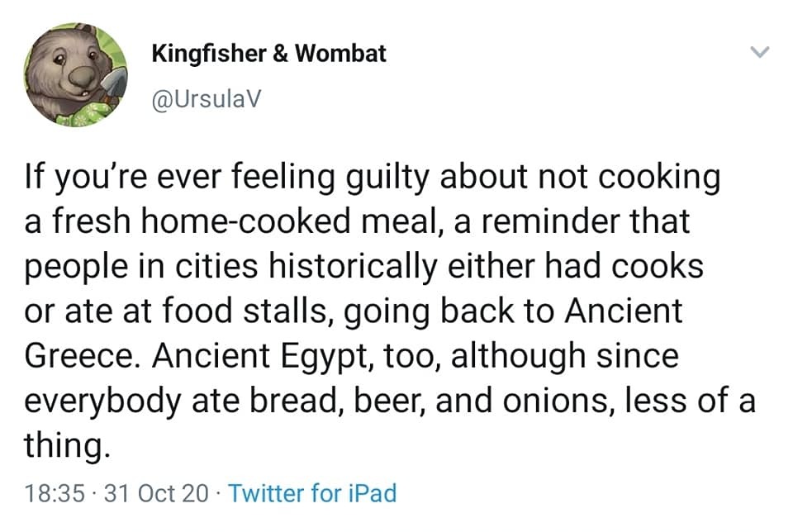The image size is (793, 532).
Task: Click the 31 Oct 20 date
Action: (158, 493)
